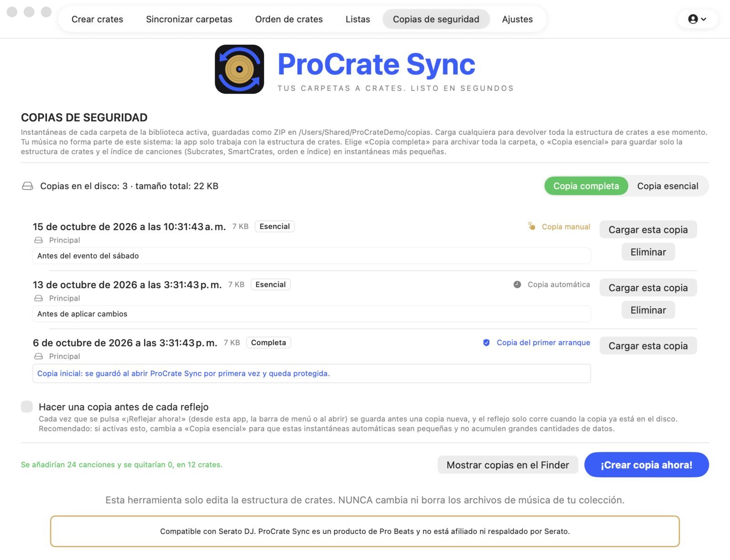The height and width of the screenshot is (560, 730).
Task: Switch to Copia esencial mode
Action: 667,186
